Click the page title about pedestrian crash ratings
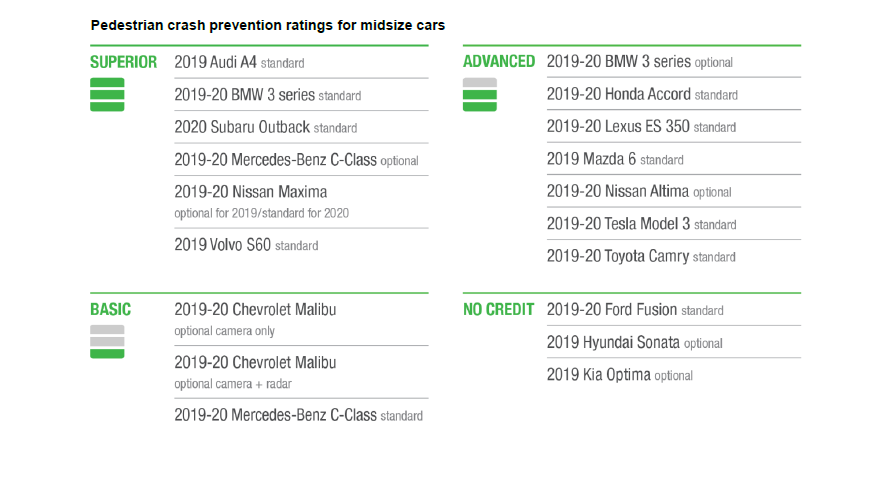 [268, 25]
